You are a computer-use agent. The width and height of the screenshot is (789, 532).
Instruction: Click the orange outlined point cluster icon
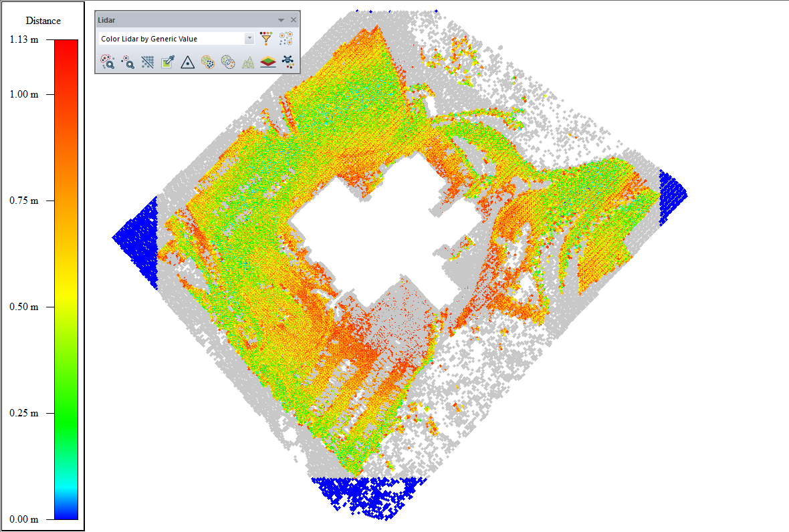208,62
